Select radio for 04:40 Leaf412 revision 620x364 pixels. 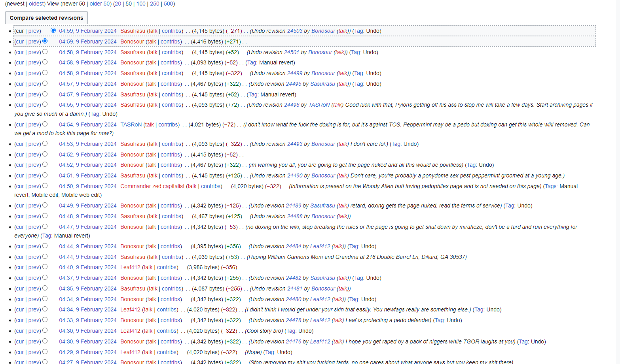45,267
